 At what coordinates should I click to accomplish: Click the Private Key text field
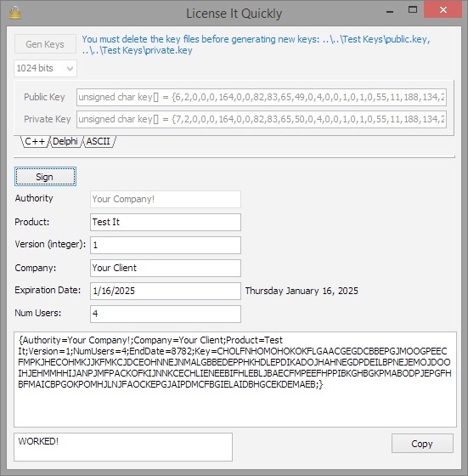[x=261, y=119]
